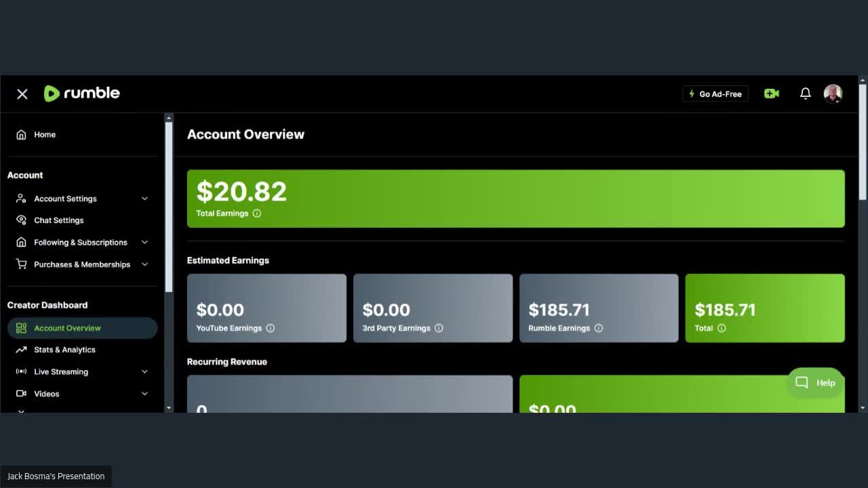Click Videos camera icon in sidebar
Viewport: 868px width, 488px height.
pos(21,394)
